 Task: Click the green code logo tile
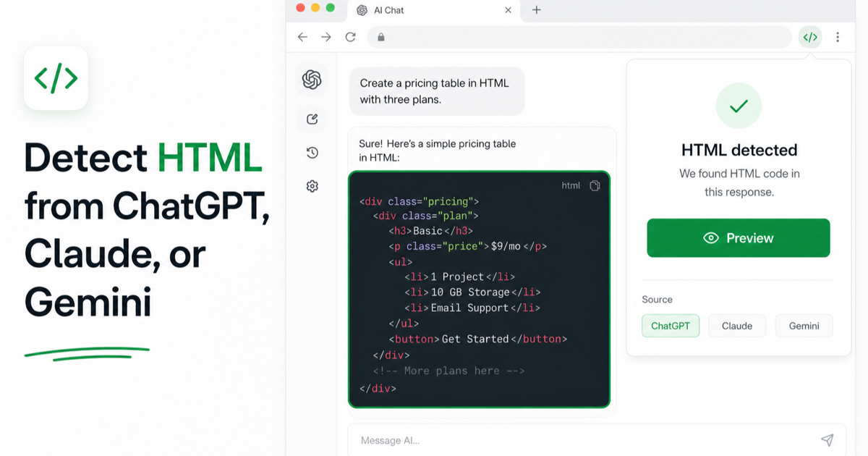coord(56,78)
